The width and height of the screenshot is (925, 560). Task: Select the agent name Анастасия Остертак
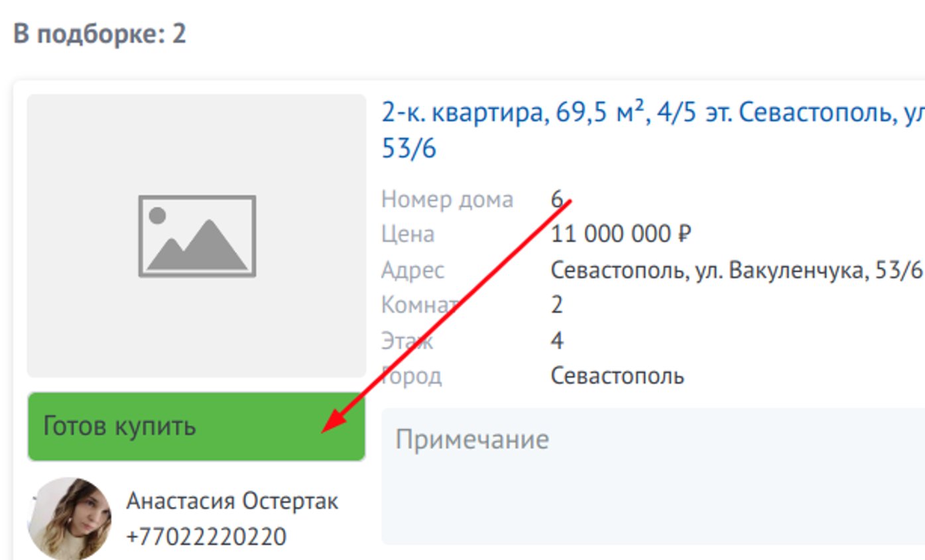(232, 501)
